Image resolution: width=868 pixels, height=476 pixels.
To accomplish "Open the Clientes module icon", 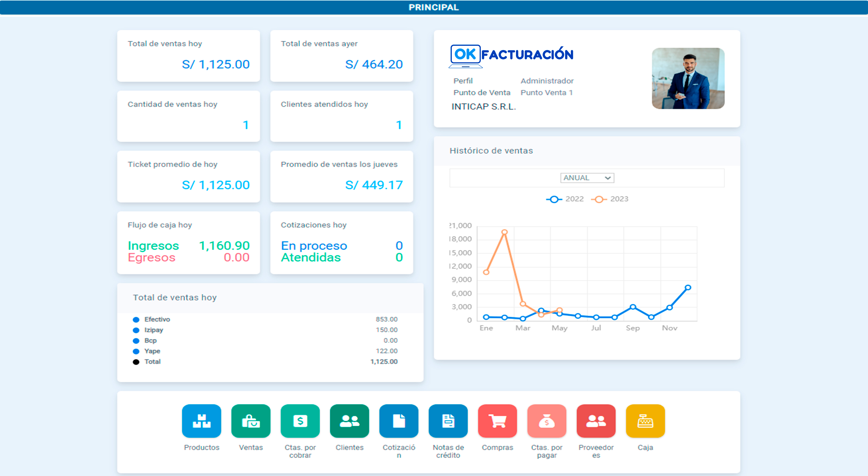I will coord(349,421).
